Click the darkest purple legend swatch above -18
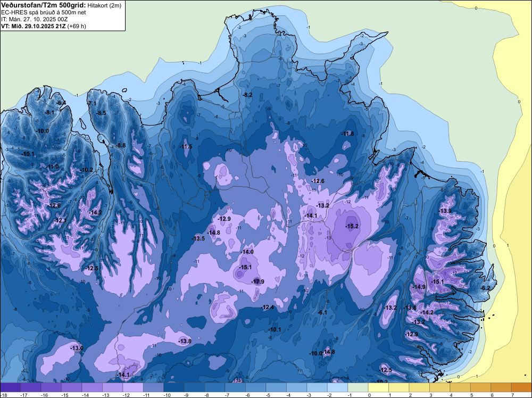Screen dimensions: 532x398 pos(11,387)
